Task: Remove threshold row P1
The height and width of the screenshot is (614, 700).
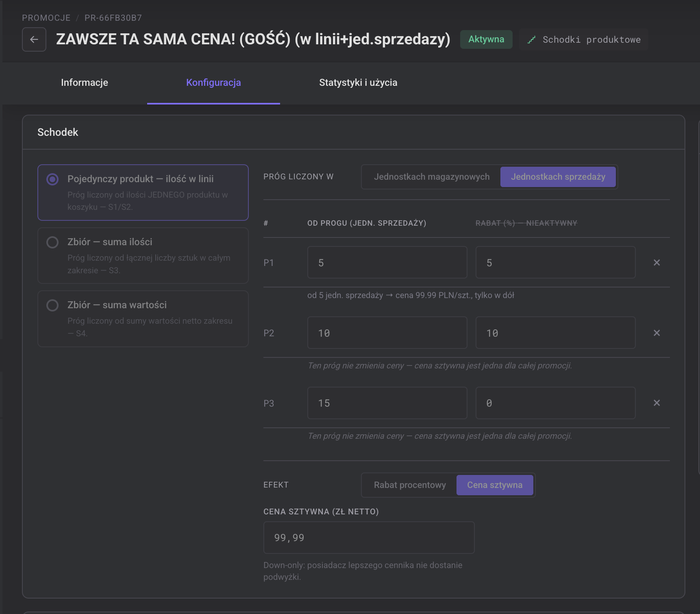Action: tap(657, 263)
